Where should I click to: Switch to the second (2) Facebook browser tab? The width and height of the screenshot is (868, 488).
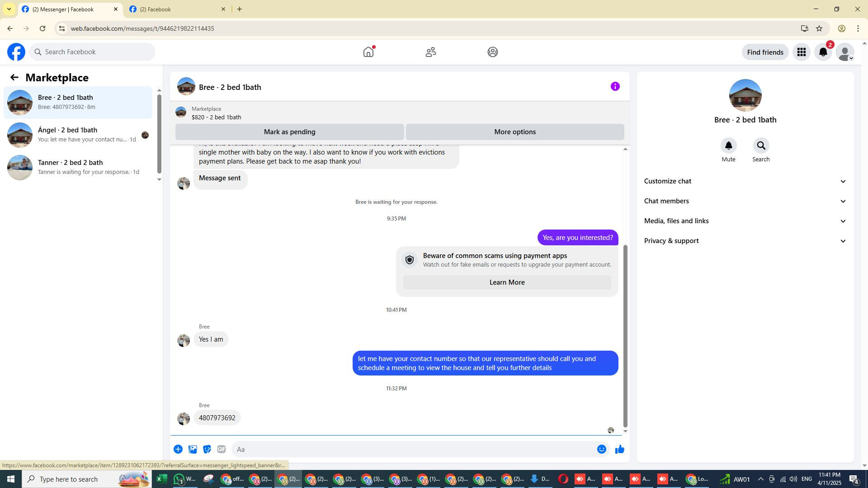pos(172,9)
